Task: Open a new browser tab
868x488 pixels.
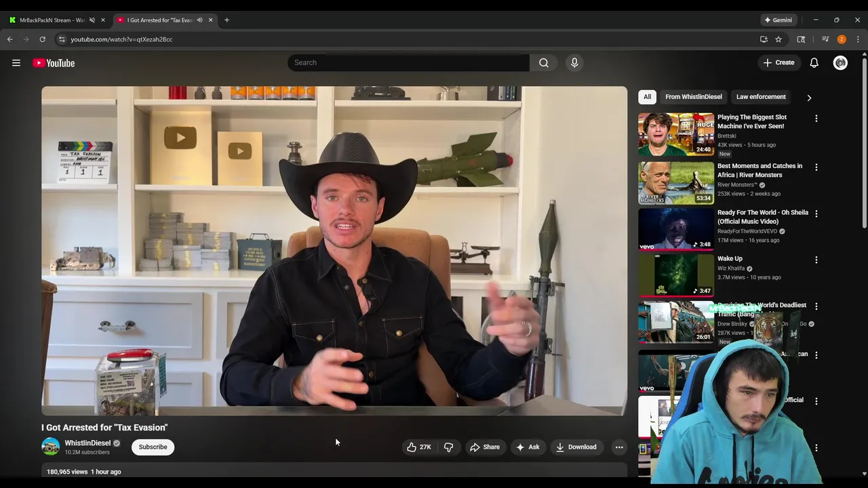Action: coord(226,20)
